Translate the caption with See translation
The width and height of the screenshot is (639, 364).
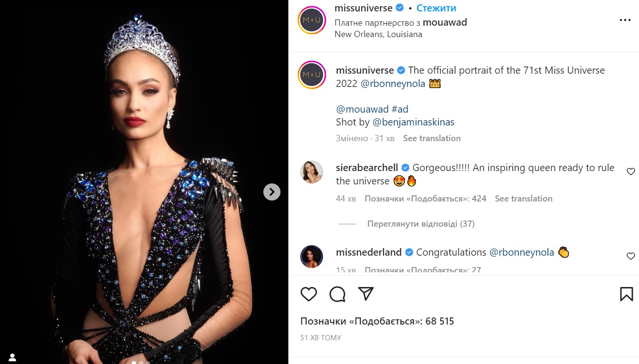pos(432,138)
